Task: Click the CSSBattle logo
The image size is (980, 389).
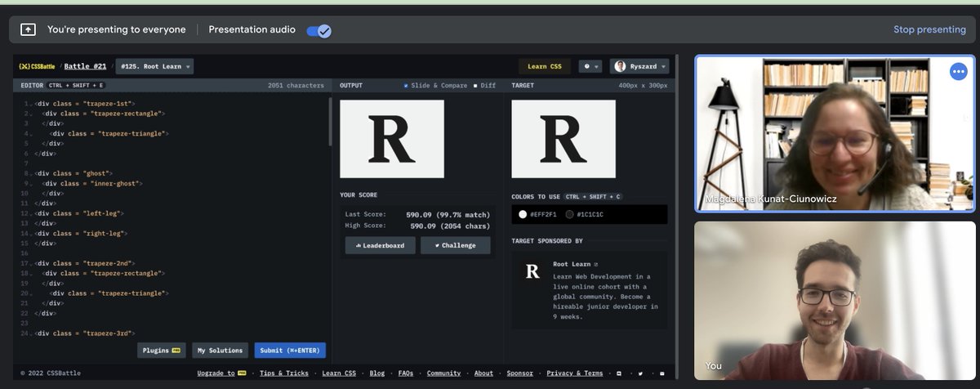Action: pos(38,66)
